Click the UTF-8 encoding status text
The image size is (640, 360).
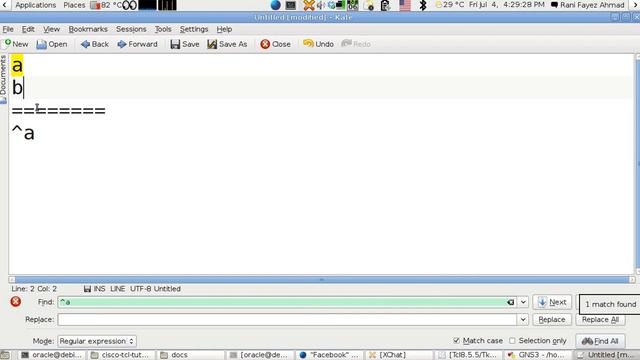pyautogui.click(x=140, y=289)
